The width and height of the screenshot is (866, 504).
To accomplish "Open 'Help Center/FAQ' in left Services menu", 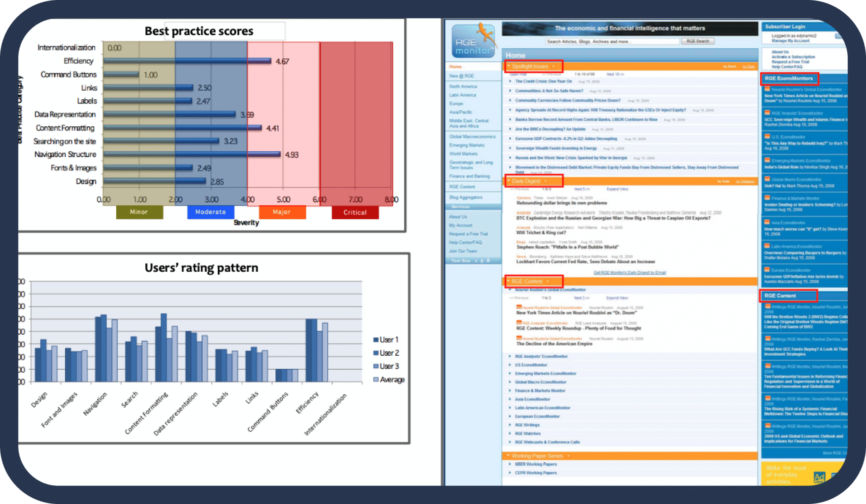I will 465,242.
